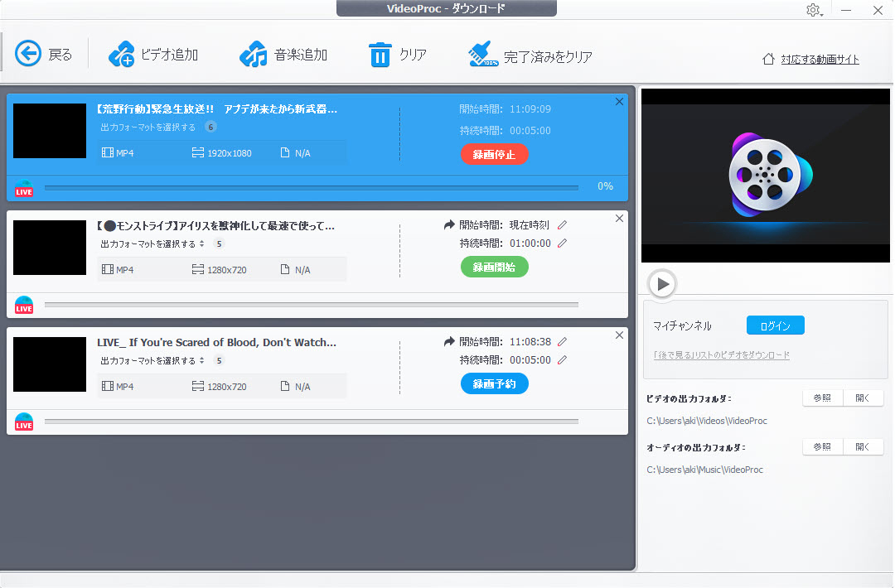This screenshot has height=588, width=895.
Task: Schedule recording with the 録画予約 button
Action: click(x=494, y=383)
